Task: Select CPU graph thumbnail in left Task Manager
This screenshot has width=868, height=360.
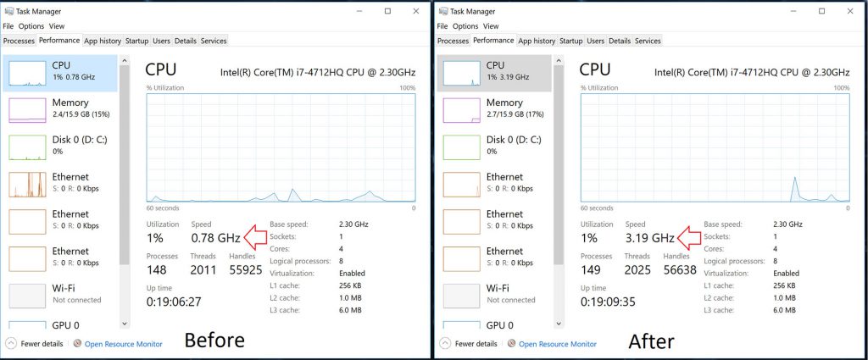Action: point(27,74)
